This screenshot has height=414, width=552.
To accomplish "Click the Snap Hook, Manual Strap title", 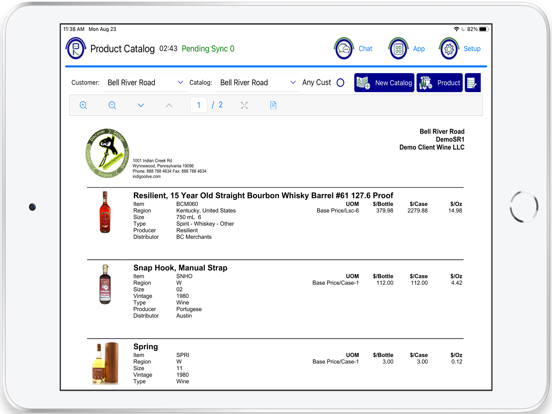I will point(180,268).
